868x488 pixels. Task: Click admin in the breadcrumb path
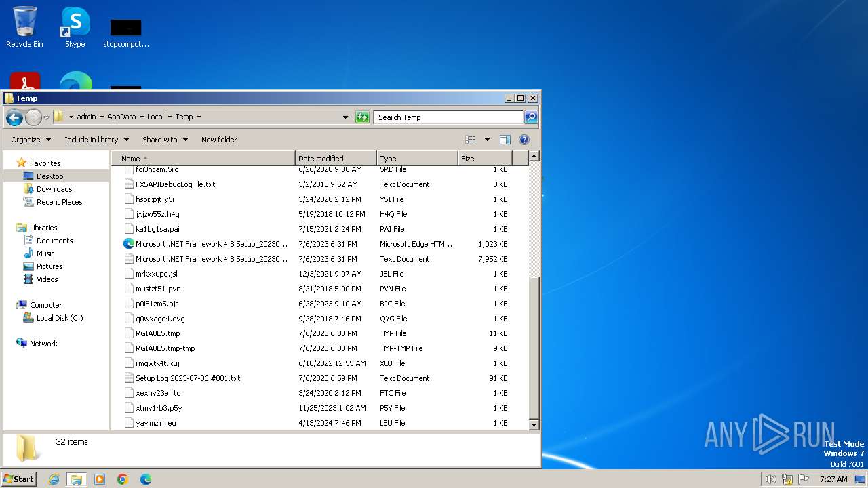pos(86,117)
